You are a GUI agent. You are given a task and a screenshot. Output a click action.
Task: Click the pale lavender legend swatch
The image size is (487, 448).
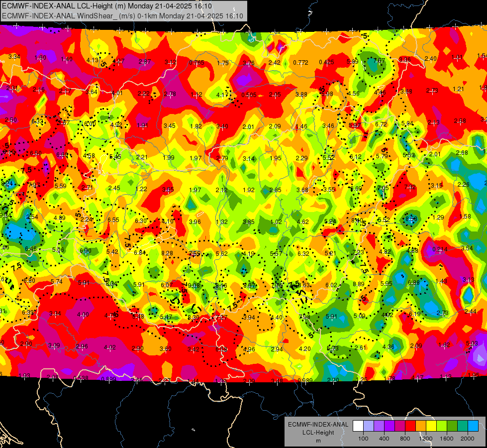[x=369, y=426]
